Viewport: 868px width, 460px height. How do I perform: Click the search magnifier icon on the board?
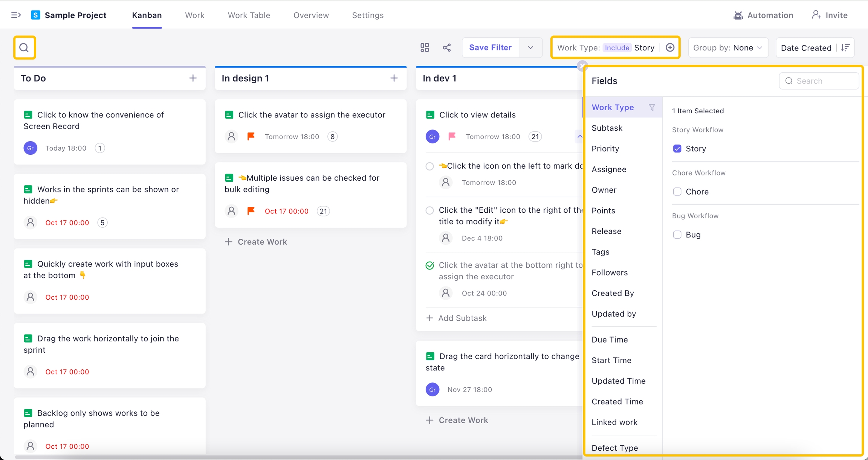[x=24, y=48]
